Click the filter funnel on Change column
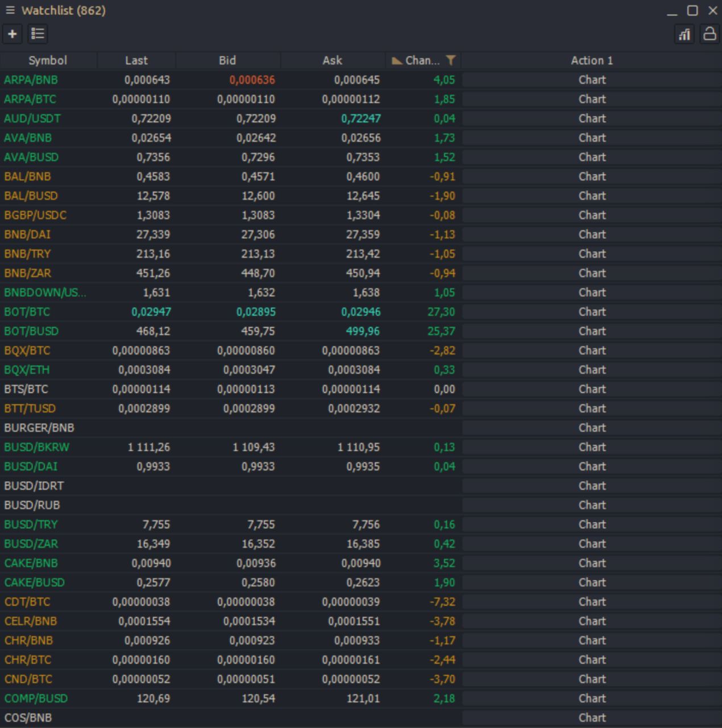The height and width of the screenshot is (728, 722). (x=451, y=60)
